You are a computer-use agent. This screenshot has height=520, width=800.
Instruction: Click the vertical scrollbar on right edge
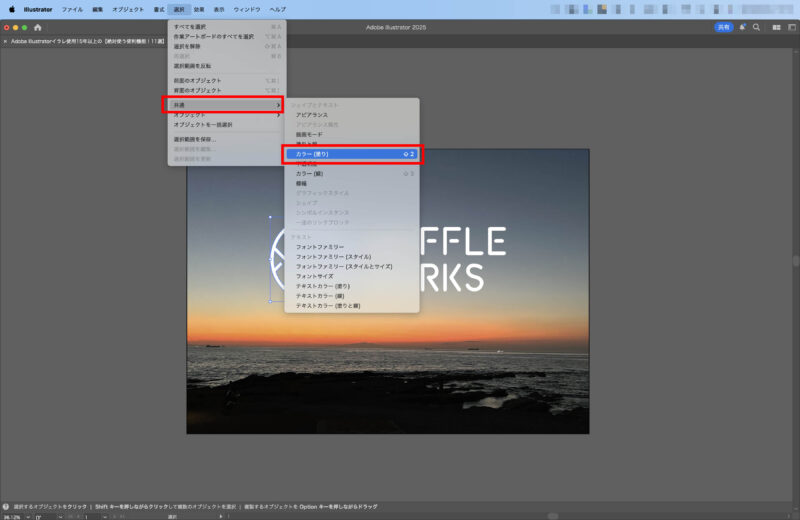tap(796, 260)
